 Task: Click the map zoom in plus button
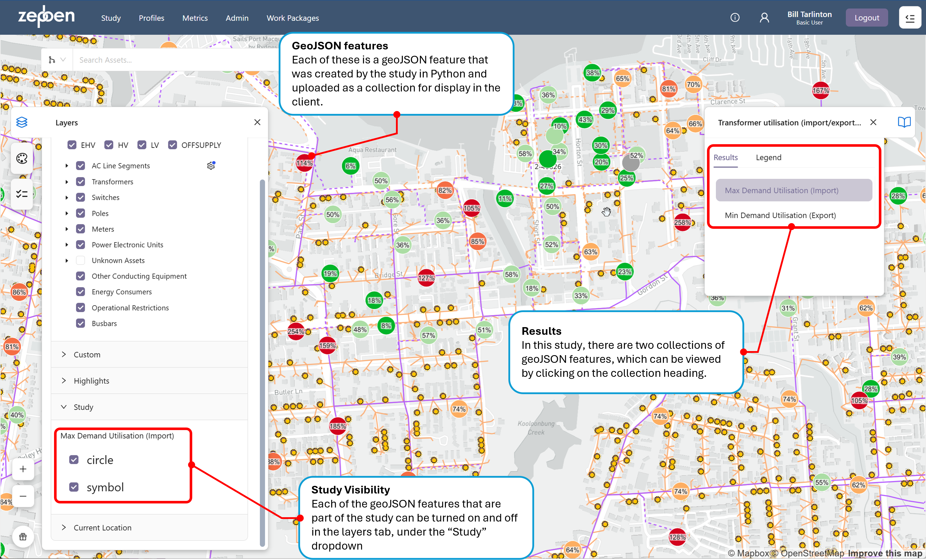23,469
